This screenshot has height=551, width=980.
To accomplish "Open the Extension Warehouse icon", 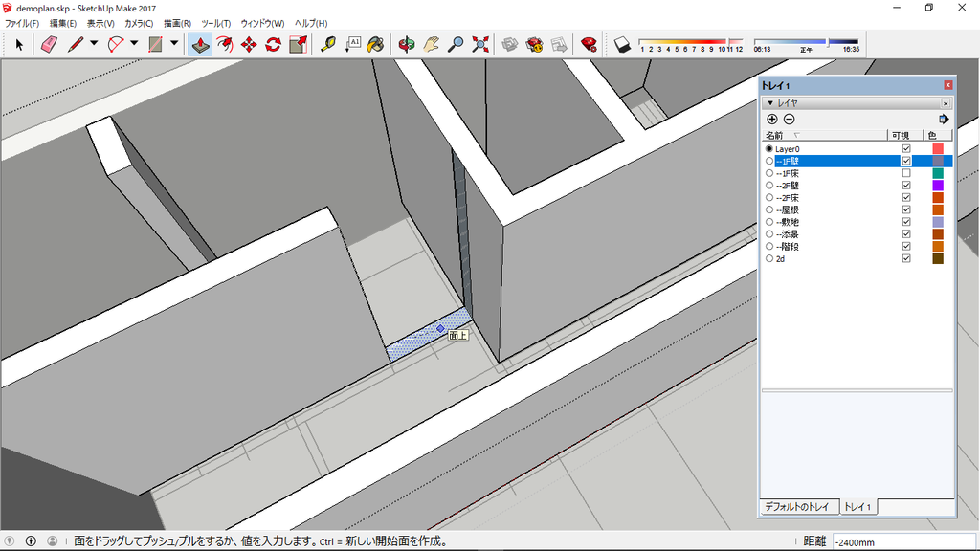I will pos(534,44).
